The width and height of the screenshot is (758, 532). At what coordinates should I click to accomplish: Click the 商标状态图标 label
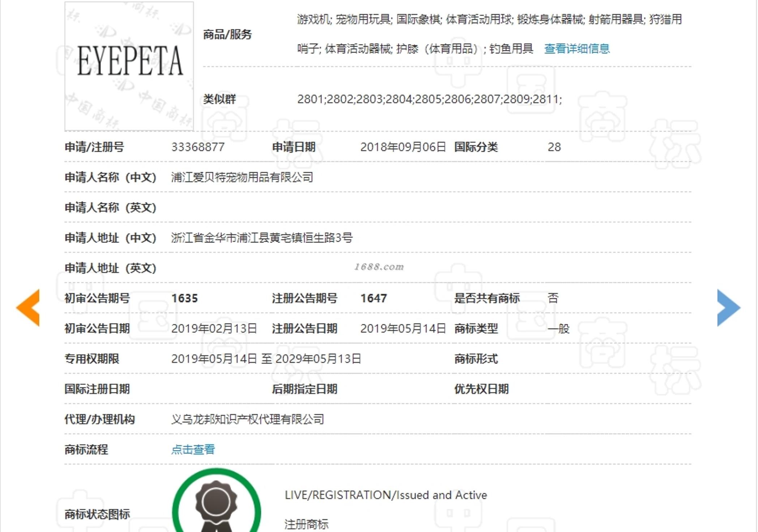pyautogui.click(x=97, y=514)
